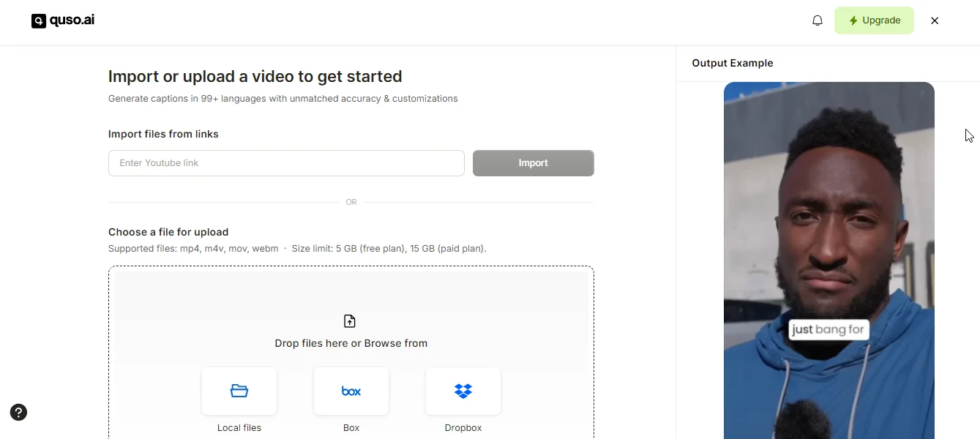Click the gray Import button
This screenshot has height=439, width=980.
tap(534, 163)
